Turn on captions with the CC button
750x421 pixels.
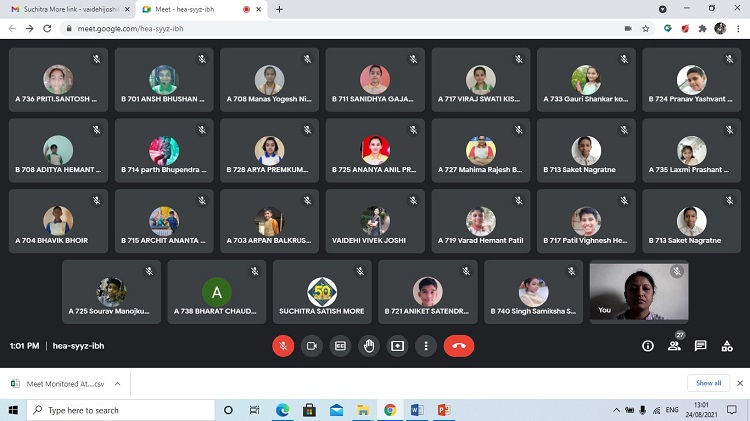pyautogui.click(x=340, y=346)
